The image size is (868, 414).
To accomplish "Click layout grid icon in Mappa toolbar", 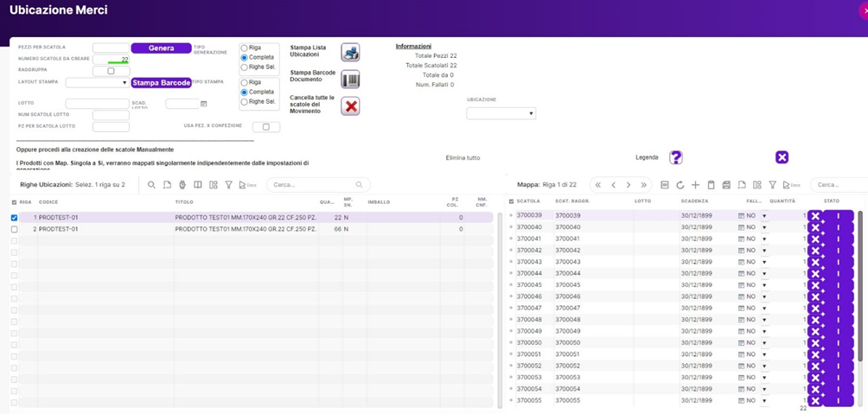I will pyautogui.click(x=757, y=185).
